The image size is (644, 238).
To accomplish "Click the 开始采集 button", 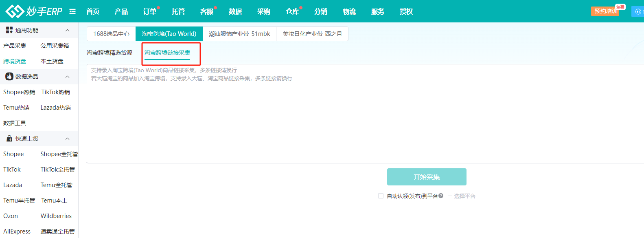I will [x=427, y=177].
